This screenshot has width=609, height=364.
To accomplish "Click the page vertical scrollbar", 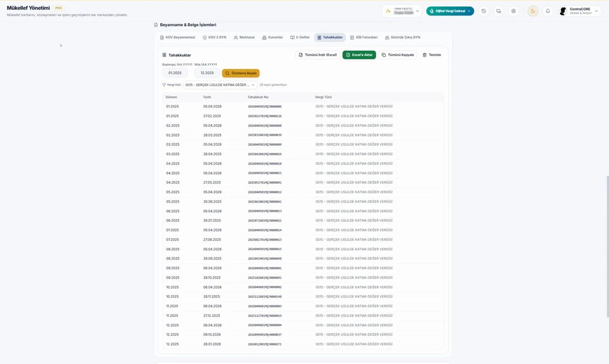I will (x=607, y=246).
